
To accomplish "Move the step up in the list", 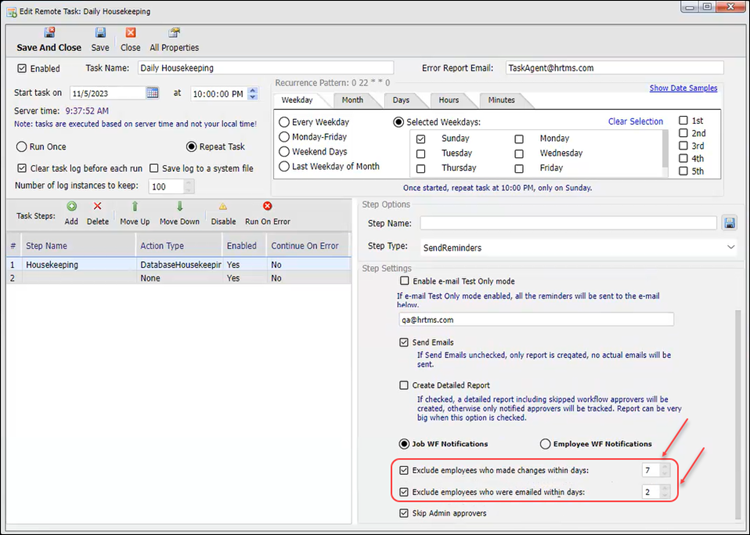I will [x=135, y=206].
